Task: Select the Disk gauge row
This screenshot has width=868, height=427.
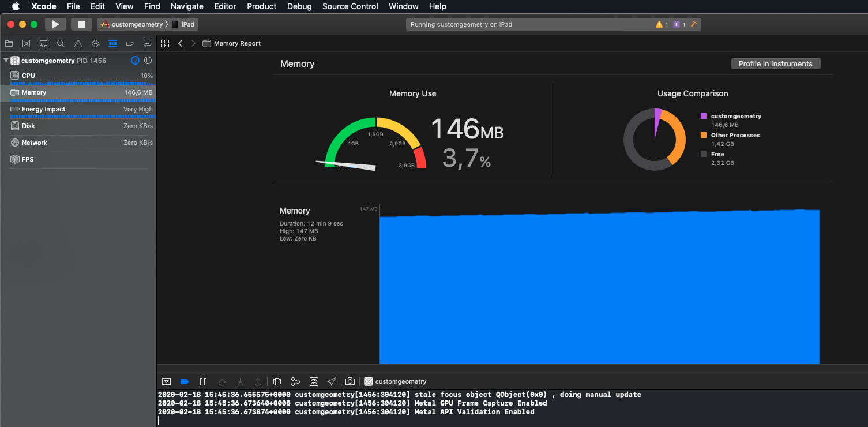Action: tap(78, 126)
